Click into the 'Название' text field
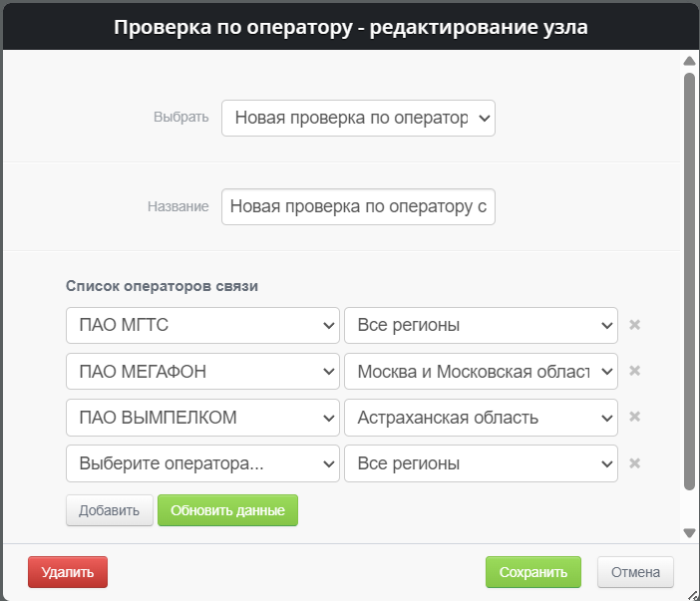Image resolution: width=700 pixels, height=601 pixels. [x=358, y=207]
